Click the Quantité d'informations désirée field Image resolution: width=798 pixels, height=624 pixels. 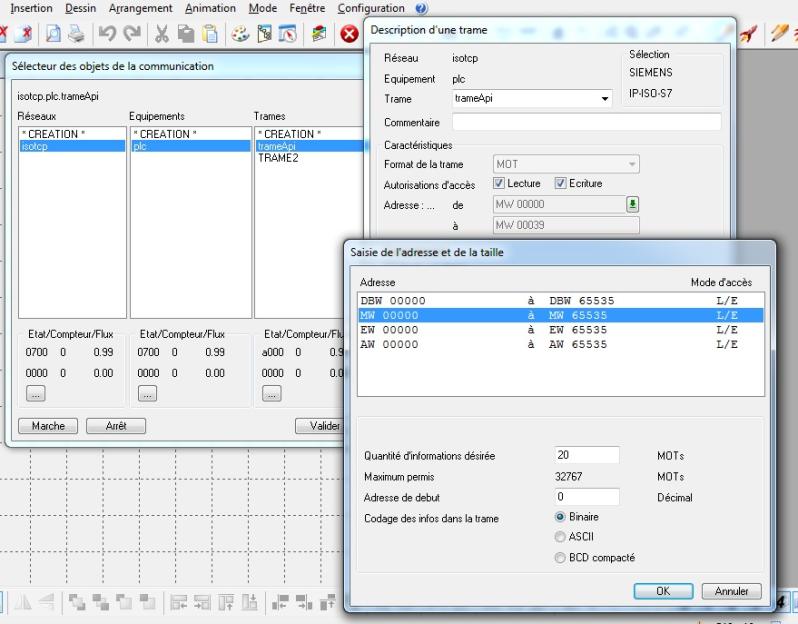(587, 456)
